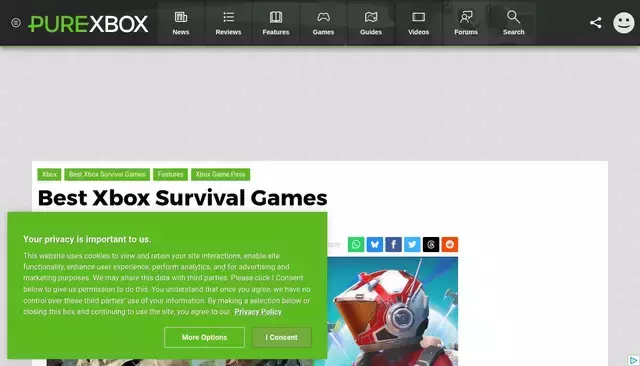Open the News section

pos(181,23)
